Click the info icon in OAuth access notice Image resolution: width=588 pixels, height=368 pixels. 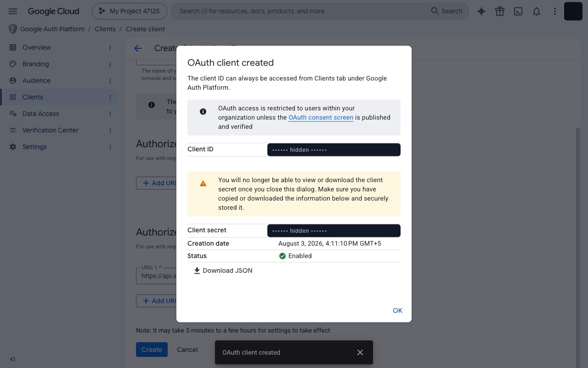pyautogui.click(x=203, y=112)
